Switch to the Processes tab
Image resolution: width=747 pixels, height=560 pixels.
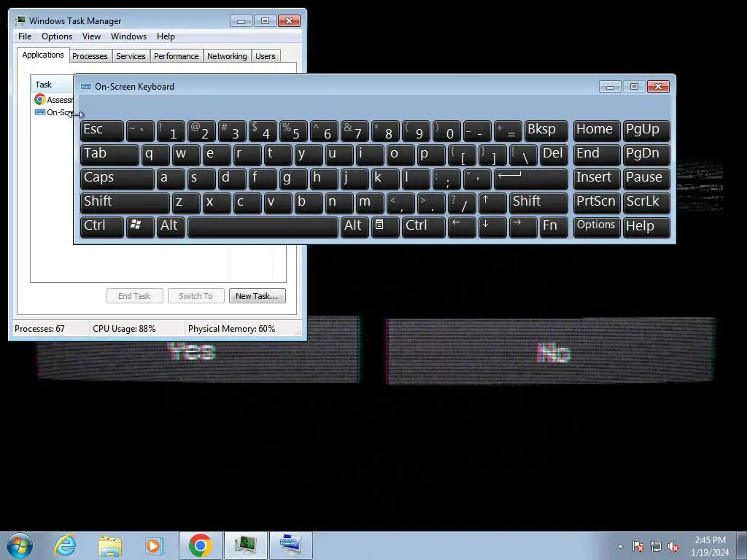point(90,56)
